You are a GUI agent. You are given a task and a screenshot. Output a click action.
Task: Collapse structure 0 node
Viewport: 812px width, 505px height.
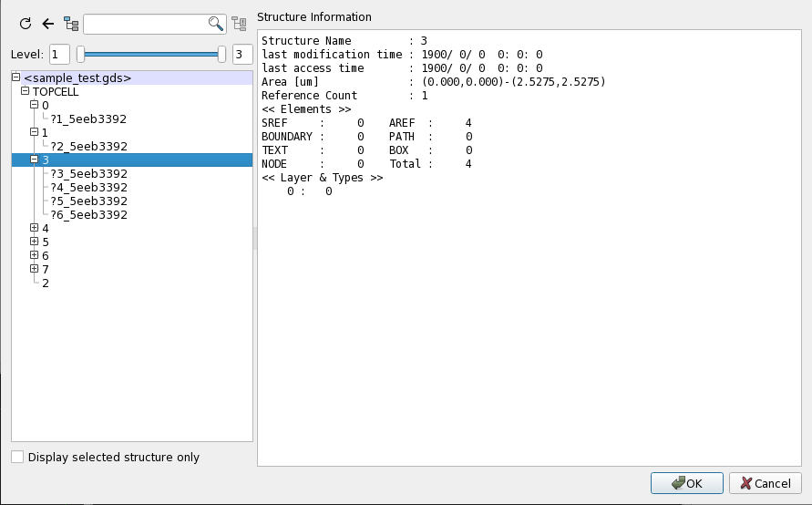35,105
